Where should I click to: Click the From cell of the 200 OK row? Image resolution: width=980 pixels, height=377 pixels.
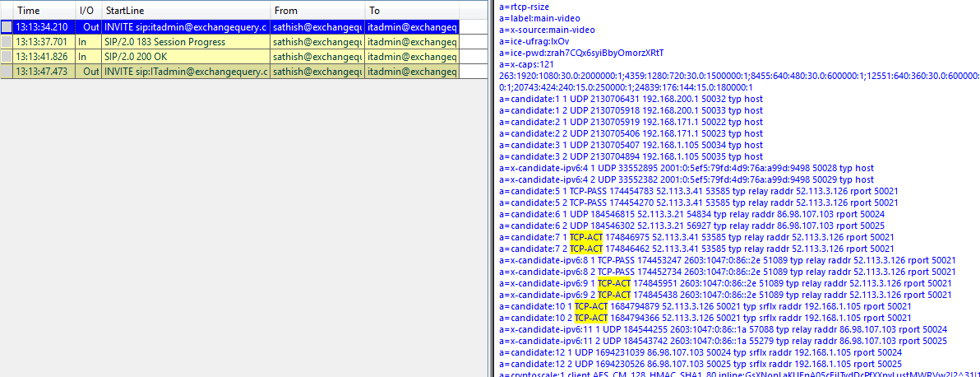click(x=317, y=57)
